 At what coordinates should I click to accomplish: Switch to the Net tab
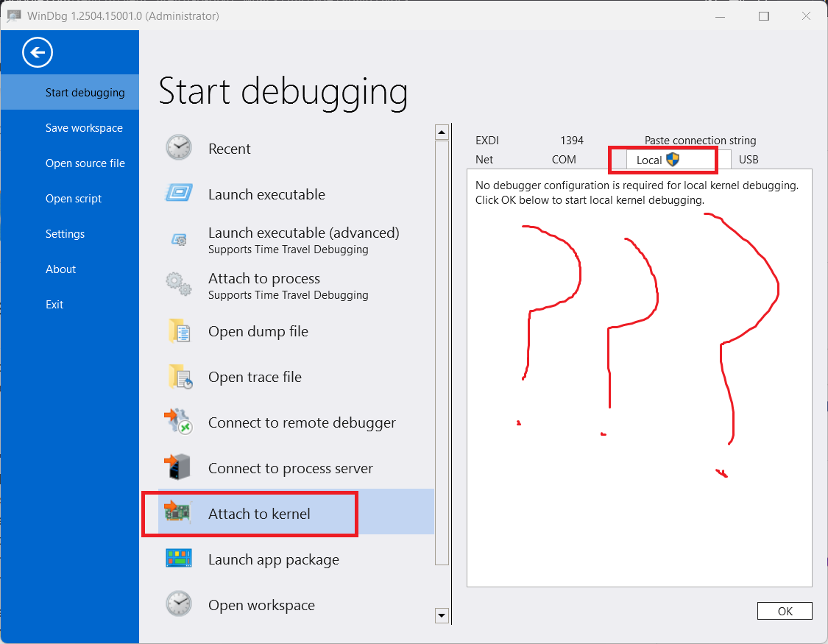484,160
